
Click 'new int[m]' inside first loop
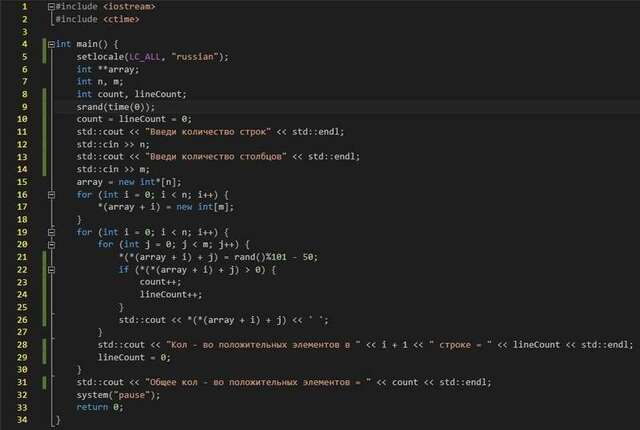[203, 207]
